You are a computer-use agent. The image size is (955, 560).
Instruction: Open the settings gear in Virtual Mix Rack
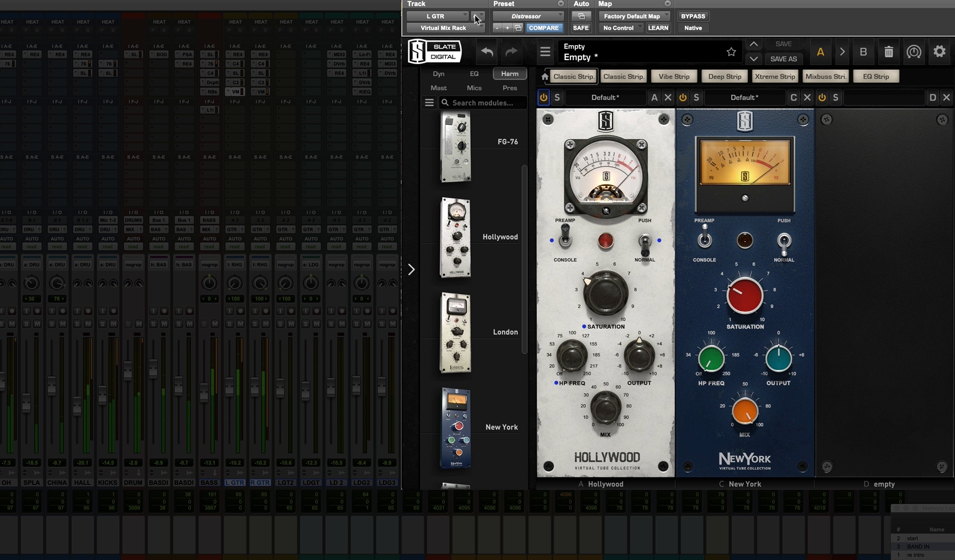pos(940,51)
